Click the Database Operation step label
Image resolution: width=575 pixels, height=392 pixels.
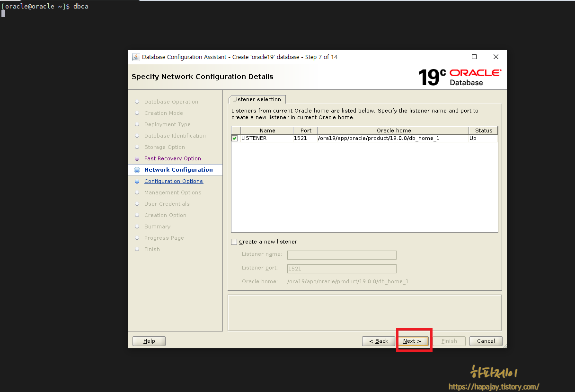[x=171, y=102]
